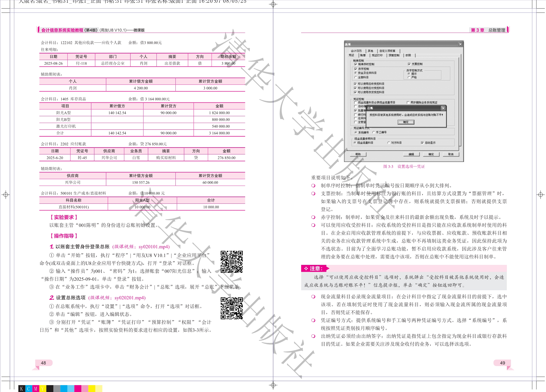Open the 凭证打印 tab
The image size is (546, 392).
click(377, 55)
